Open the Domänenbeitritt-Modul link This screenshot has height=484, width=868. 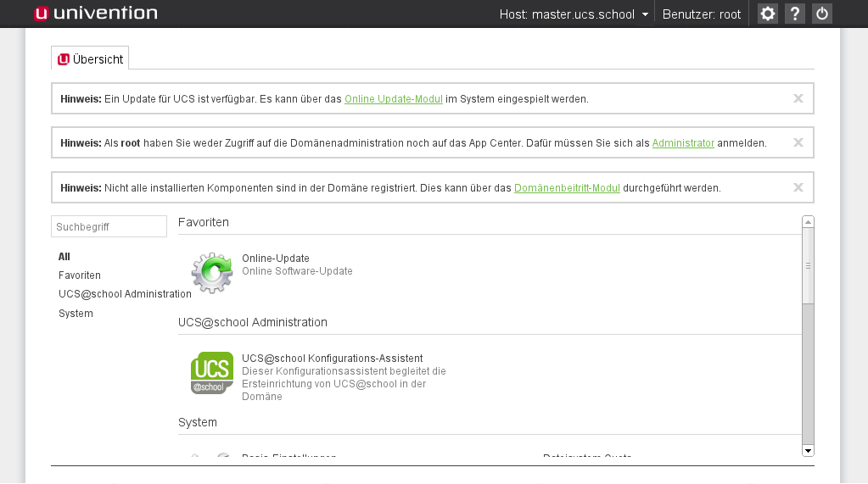tap(567, 188)
